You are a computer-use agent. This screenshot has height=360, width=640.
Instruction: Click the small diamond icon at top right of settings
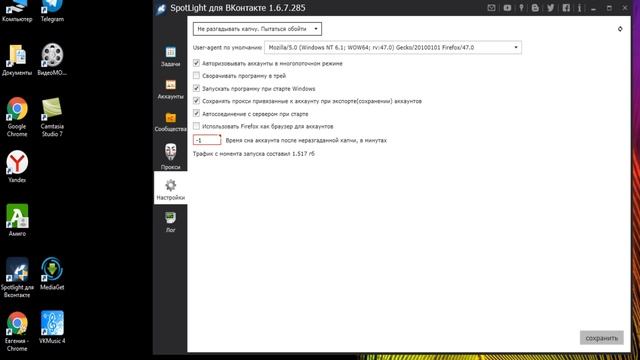[x=620, y=29]
